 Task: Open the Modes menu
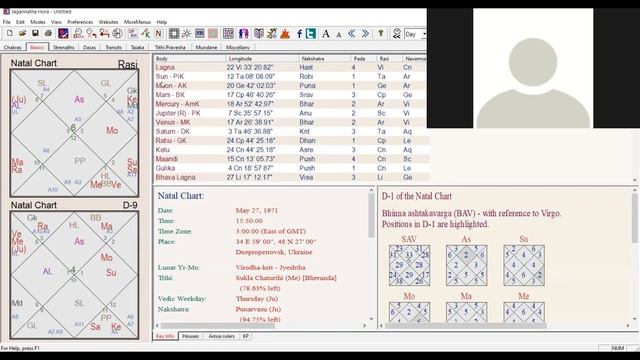(38, 22)
